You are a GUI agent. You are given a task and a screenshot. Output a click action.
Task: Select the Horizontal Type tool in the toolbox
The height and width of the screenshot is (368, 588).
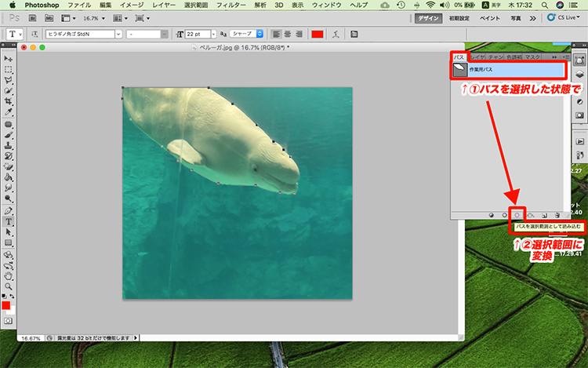pyautogui.click(x=9, y=222)
